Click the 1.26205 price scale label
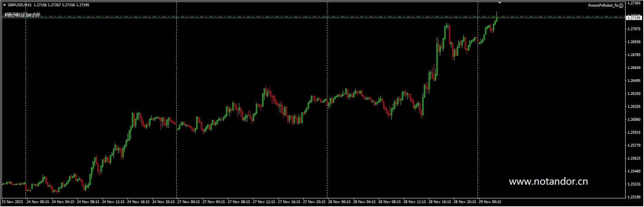This screenshot has height=207, width=644. 634,107
